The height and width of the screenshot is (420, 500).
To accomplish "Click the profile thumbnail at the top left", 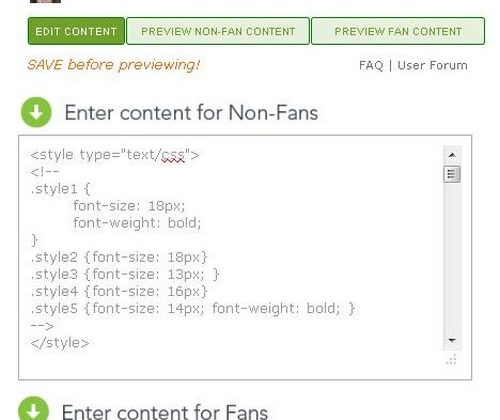I will pos(45,1).
